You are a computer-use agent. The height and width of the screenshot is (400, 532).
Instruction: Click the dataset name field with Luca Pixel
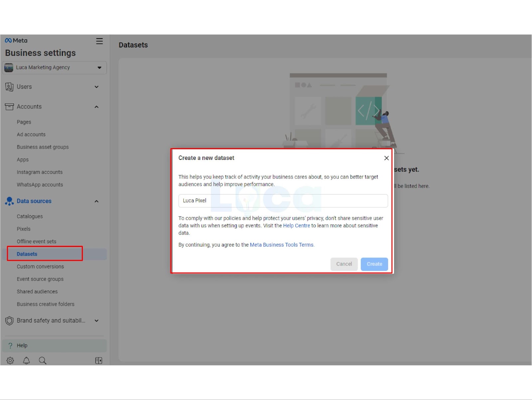click(x=283, y=201)
